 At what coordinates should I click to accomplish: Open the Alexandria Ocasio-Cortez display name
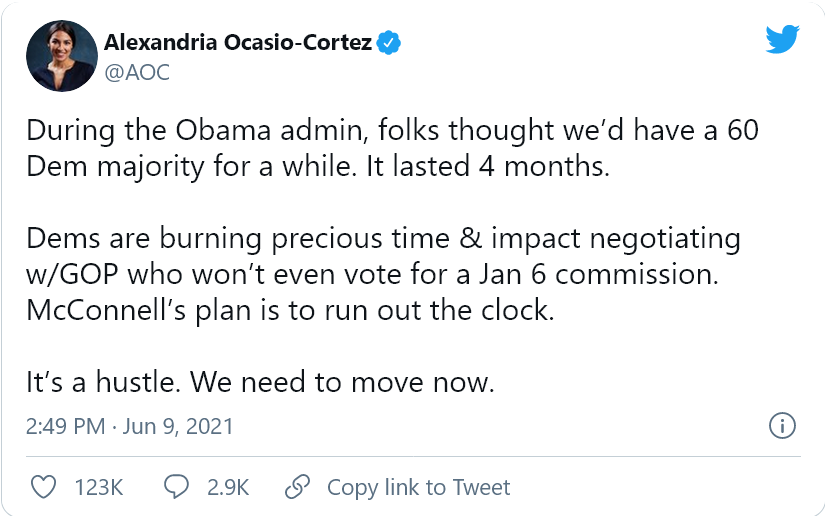[x=238, y=44]
